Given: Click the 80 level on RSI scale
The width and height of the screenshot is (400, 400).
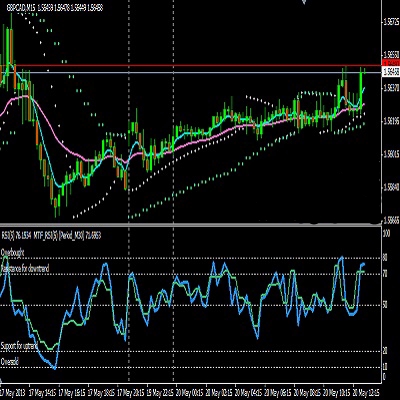Looking at the screenshot, I should tap(385, 258).
